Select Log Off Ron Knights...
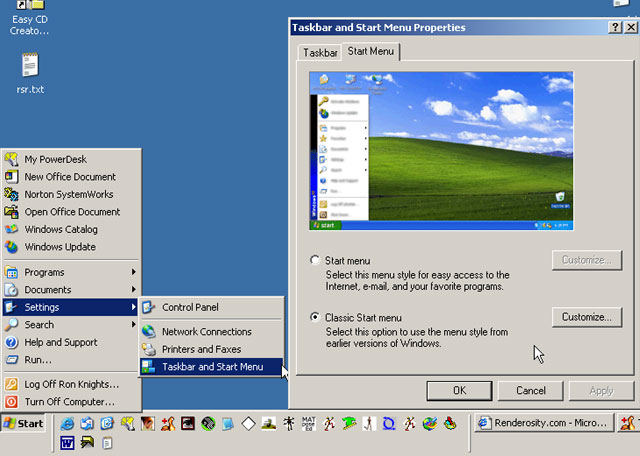The image size is (640, 456). click(x=71, y=384)
